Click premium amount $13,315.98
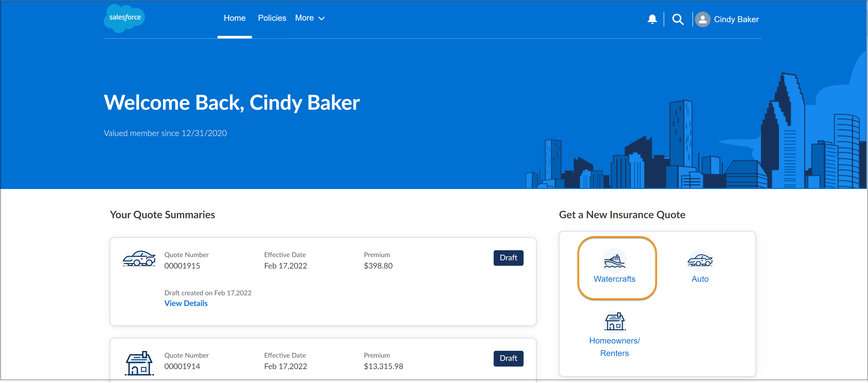This screenshot has width=868, height=383. click(x=383, y=366)
